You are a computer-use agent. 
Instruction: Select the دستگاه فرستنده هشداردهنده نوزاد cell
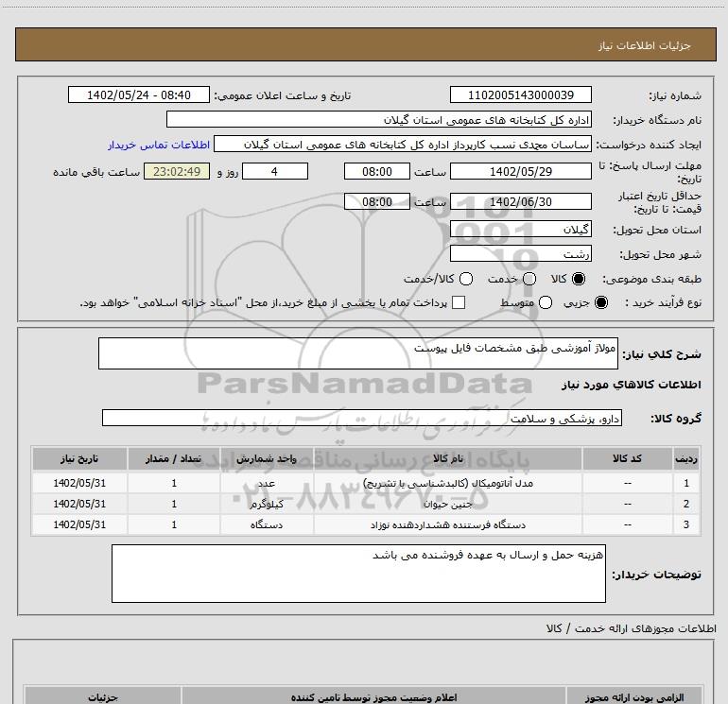pos(448,524)
